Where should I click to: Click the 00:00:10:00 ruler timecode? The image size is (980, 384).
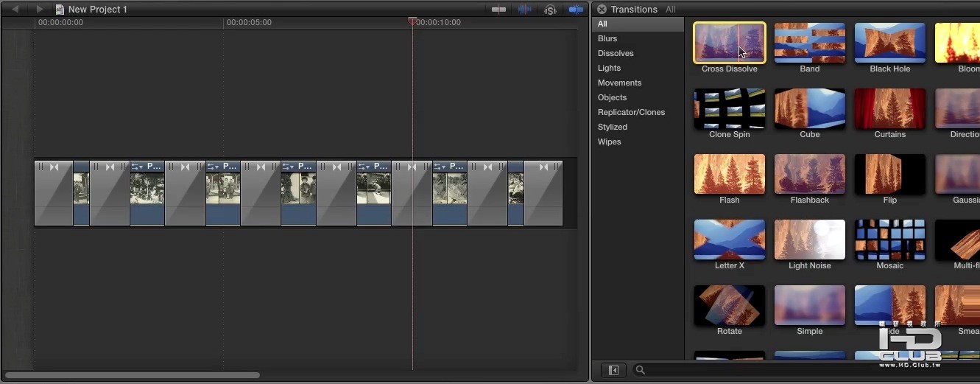coord(438,22)
